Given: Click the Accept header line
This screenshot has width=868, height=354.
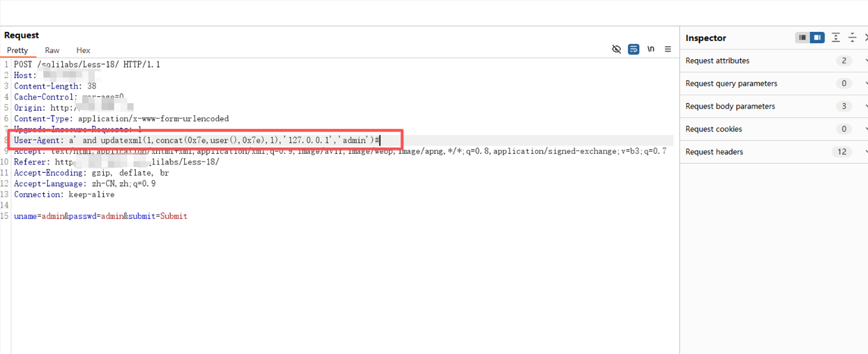Looking at the screenshot, I should pos(340,151).
